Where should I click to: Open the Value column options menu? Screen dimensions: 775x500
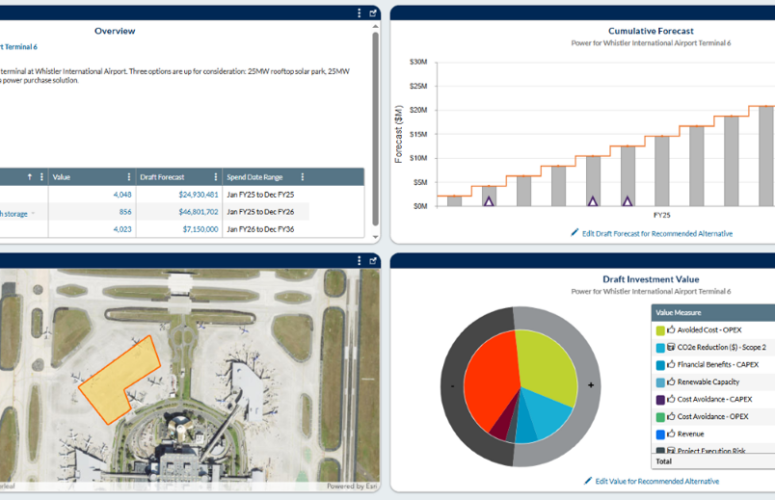pos(129,177)
